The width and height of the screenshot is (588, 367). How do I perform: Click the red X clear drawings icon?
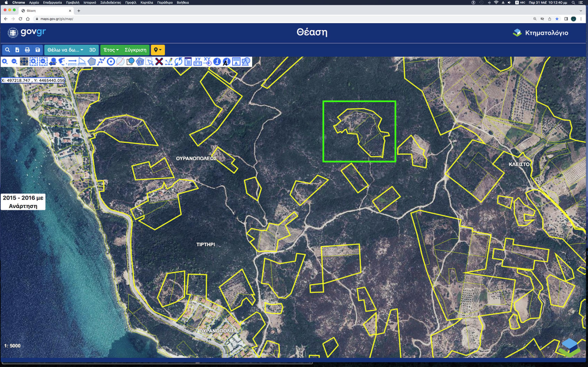(x=159, y=62)
